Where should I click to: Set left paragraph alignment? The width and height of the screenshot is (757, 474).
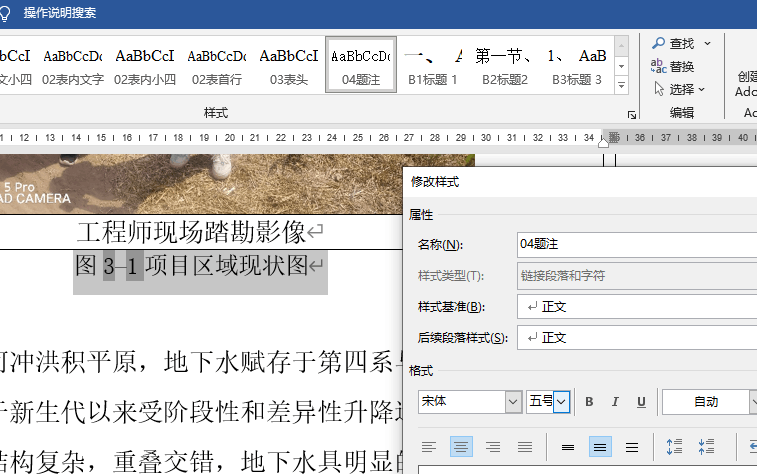click(x=429, y=447)
